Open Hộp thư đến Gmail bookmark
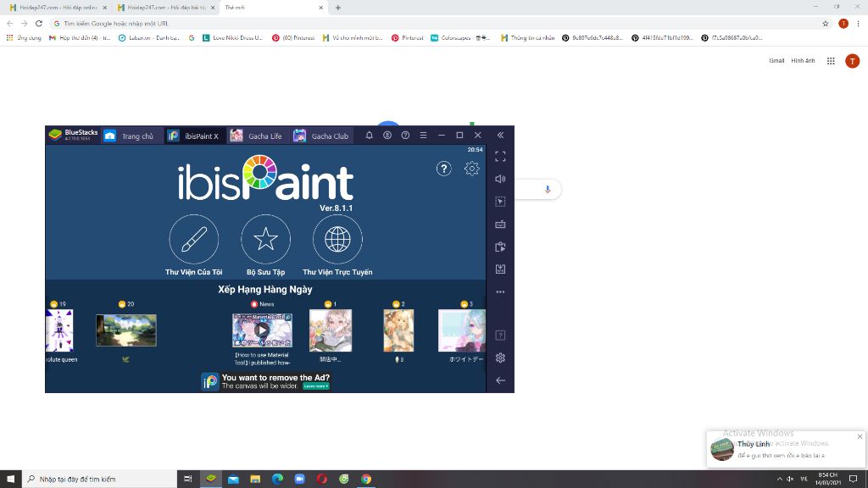This screenshot has width=868, height=488. [x=80, y=37]
